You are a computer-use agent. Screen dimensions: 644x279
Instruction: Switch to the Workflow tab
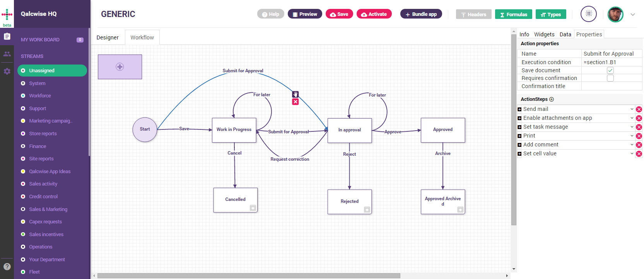[x=142, y=37]
